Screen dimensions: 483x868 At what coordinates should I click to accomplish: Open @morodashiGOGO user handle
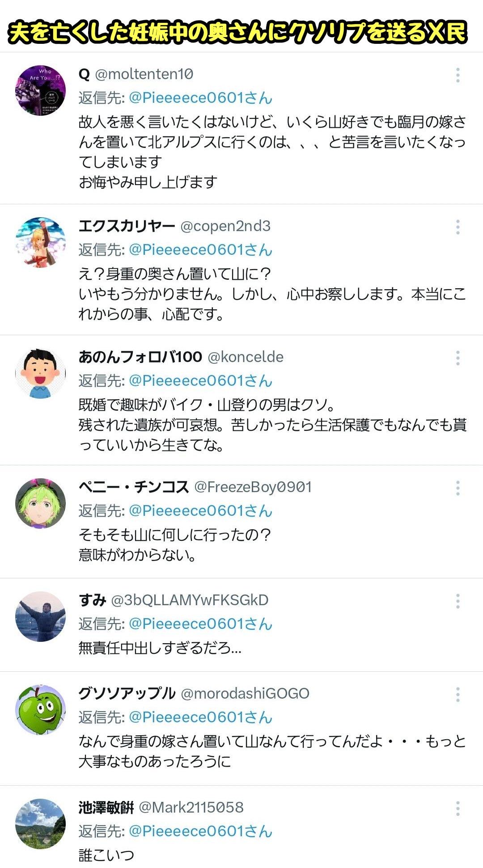click(245, 694)
